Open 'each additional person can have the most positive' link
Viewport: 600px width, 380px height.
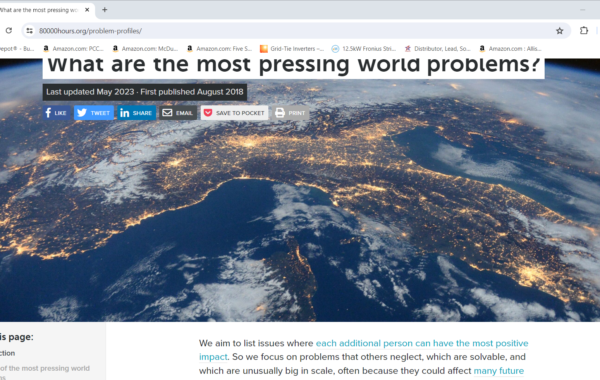[x=422, y=343]
